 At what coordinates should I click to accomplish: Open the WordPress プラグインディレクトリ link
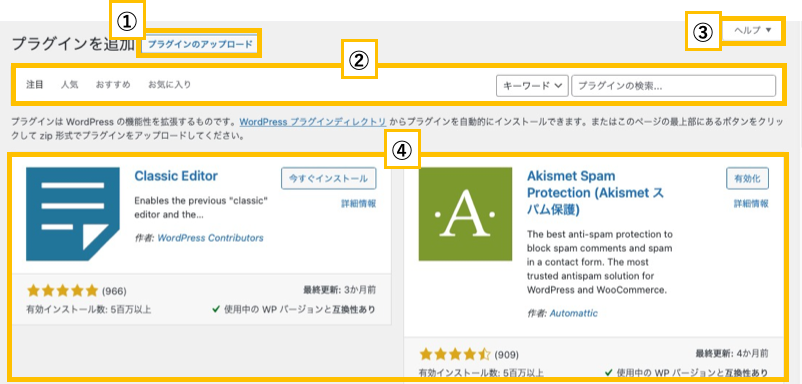click(x=313, y=122)
